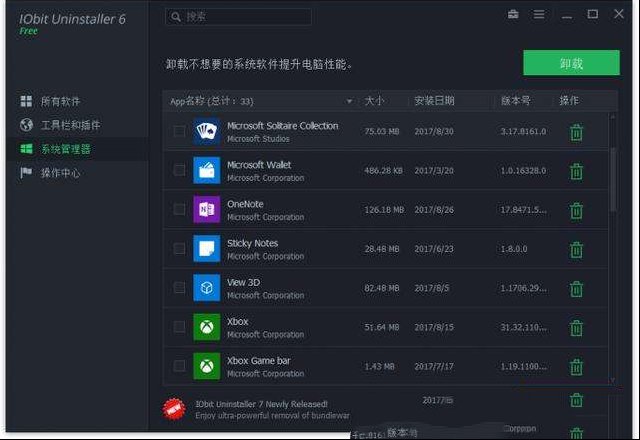This screenshot has height=440, width=640.
Task: Click the Microsoft Wallet app icon
Action: click(x=207, y=170)
